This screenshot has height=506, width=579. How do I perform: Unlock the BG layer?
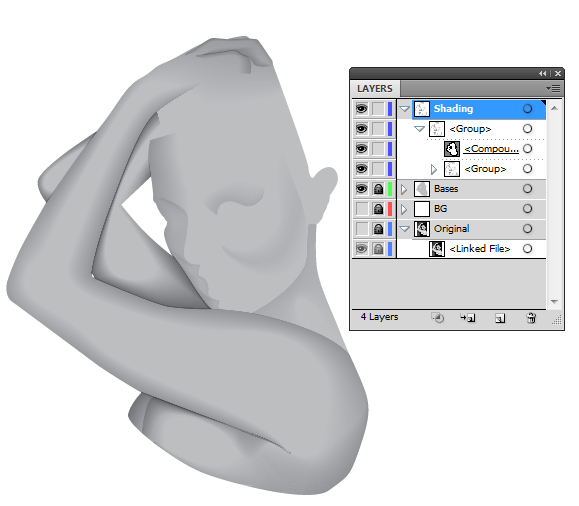[378, 209]
